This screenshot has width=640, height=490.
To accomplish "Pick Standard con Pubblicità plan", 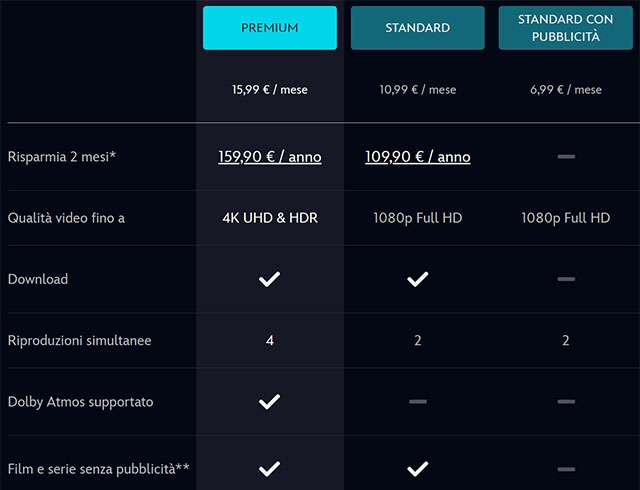I will tap(566, 28).
